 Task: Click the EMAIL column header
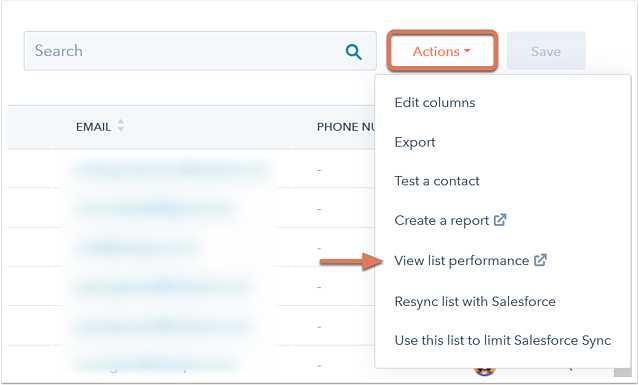pos(93,127)
